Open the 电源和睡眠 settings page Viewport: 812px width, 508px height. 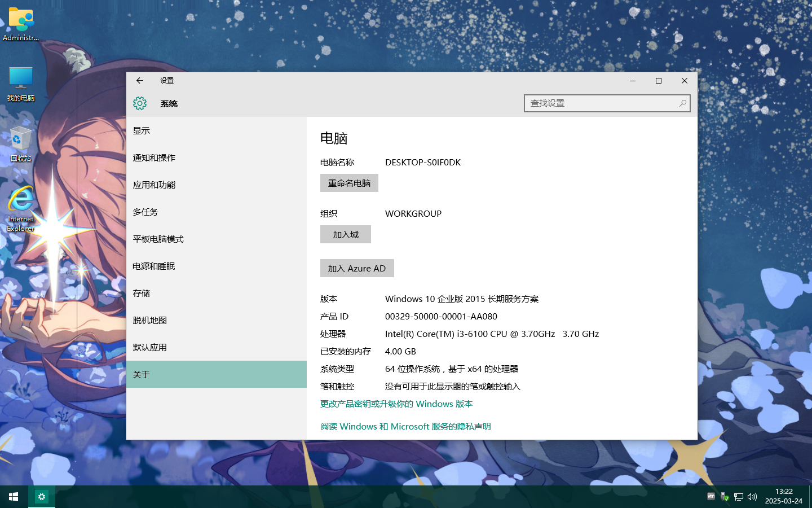point(217,266)
